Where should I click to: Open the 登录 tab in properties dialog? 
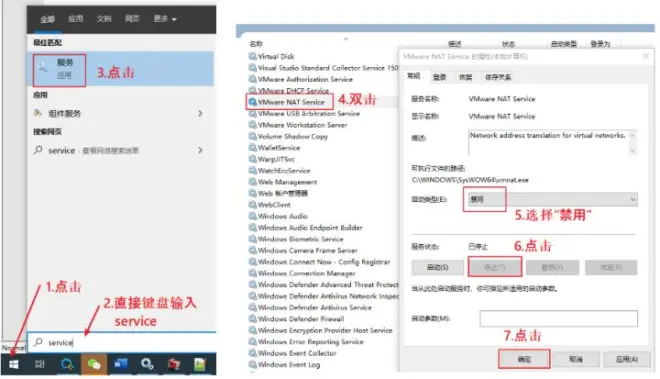pyautogui.click(x=439, y=77)
